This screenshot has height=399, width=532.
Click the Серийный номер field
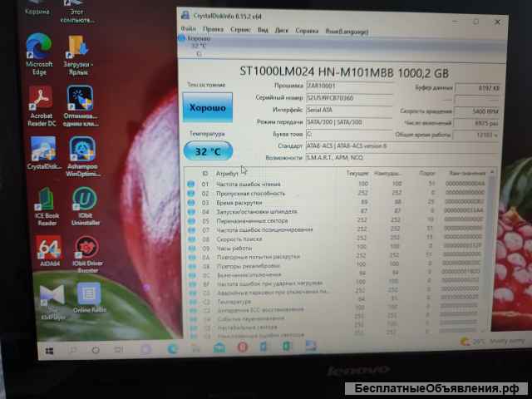coord(349,98)
